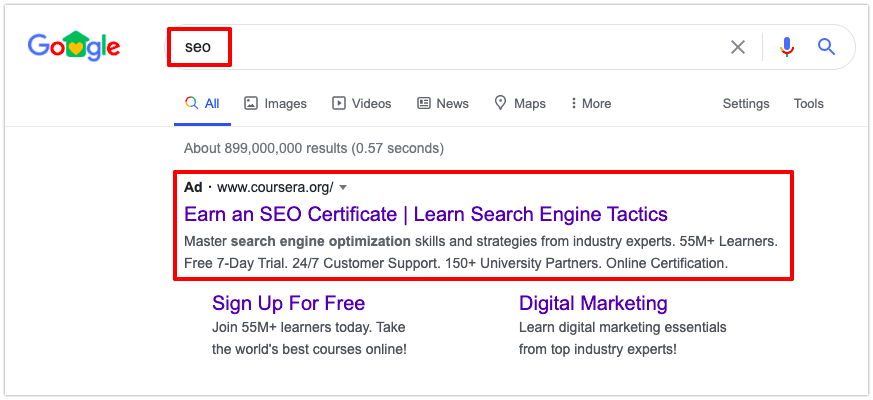Start voice search with the microphone icon
873x400 pixels.
coord(787,47)
